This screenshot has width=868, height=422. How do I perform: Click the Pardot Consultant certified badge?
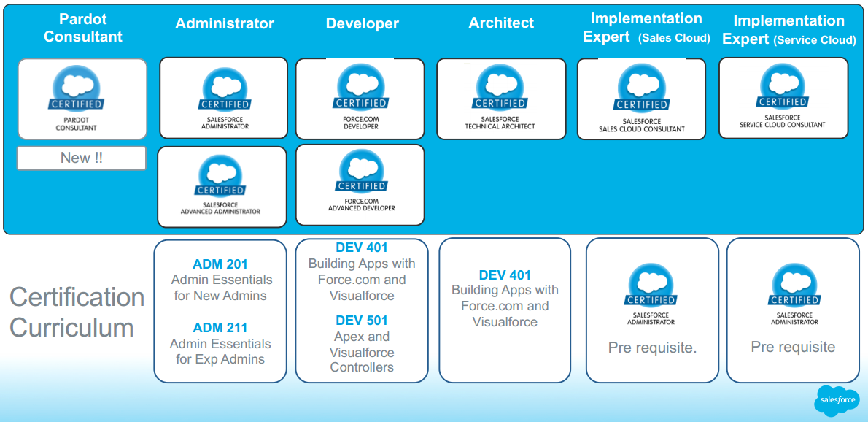point(82,99)
